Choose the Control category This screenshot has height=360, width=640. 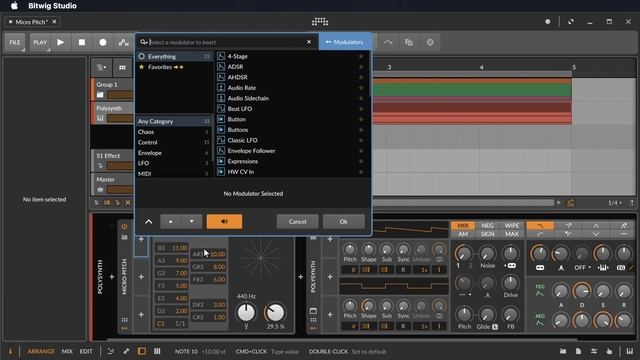click(x=174, y=142)
